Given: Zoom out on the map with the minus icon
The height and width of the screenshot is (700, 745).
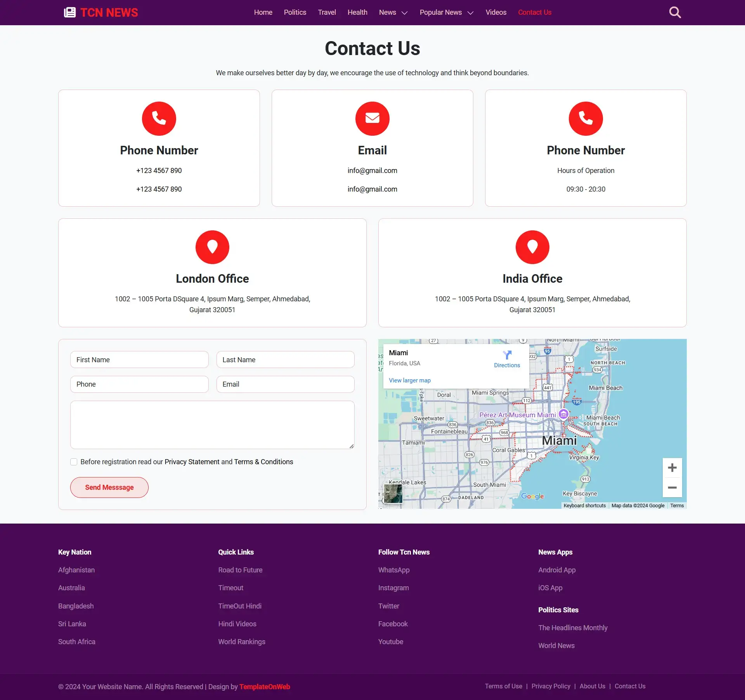Looking at the screenshot, I should click(672, 488).
